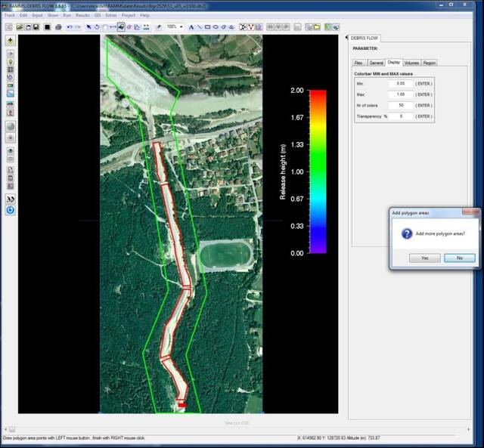The image size is (484, 448).
Task: Switch to the General tab
Action: click(377, 63)
